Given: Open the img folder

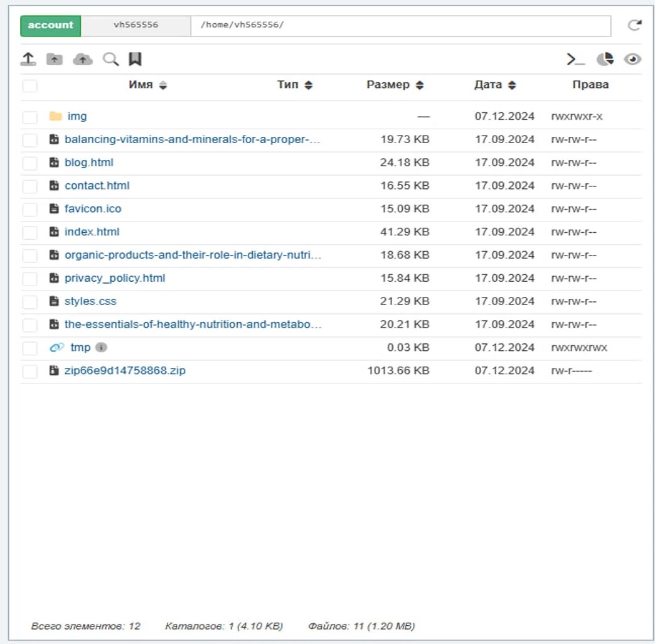Looking at the screenshot, I should tap(77, 116).
